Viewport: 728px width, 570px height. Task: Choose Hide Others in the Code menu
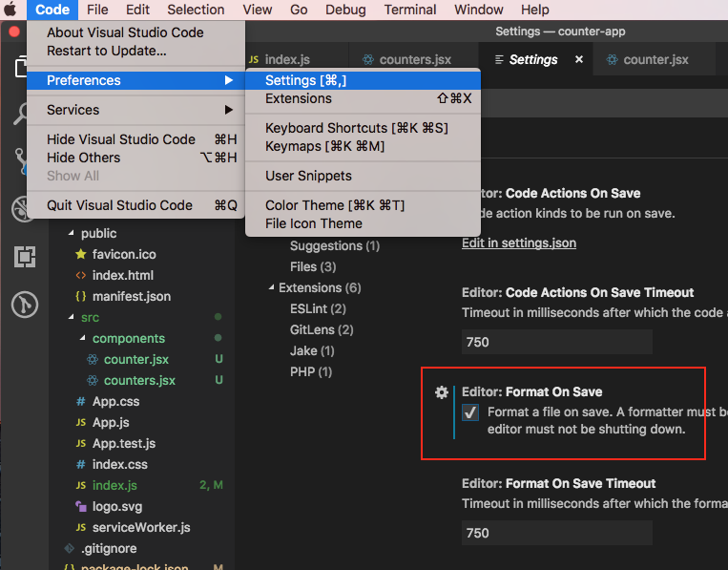(135, 158)
